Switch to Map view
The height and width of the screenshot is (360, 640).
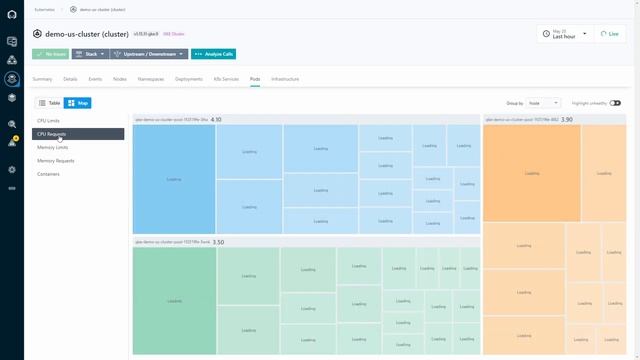(78, 103)
